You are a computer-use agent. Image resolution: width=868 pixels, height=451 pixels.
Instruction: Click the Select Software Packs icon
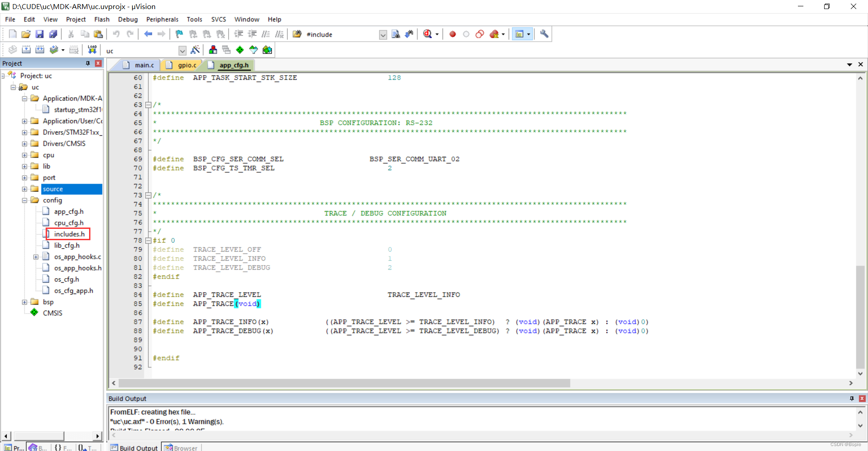pyautogui.click(x=254, y=50)
